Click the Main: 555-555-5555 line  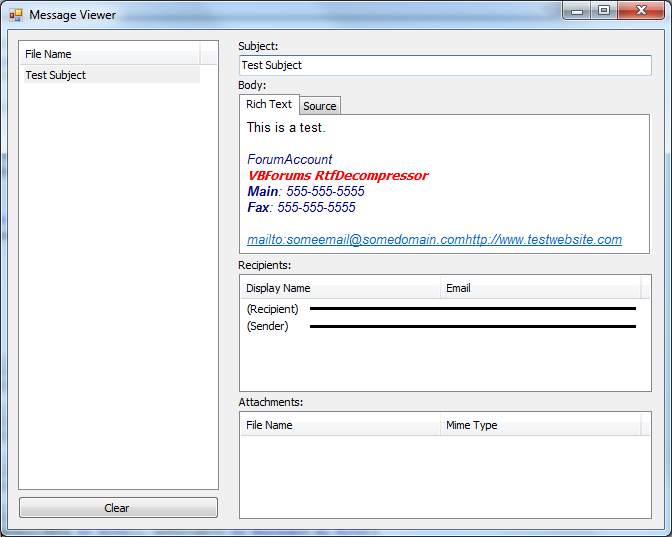click(x=306, y=191)
